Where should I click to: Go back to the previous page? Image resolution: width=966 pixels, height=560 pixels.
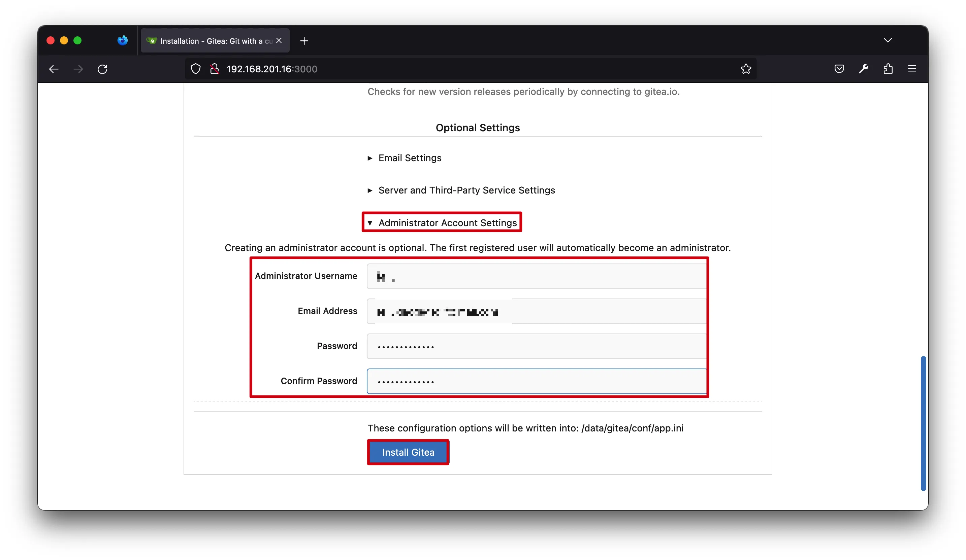tap(54, 69)
